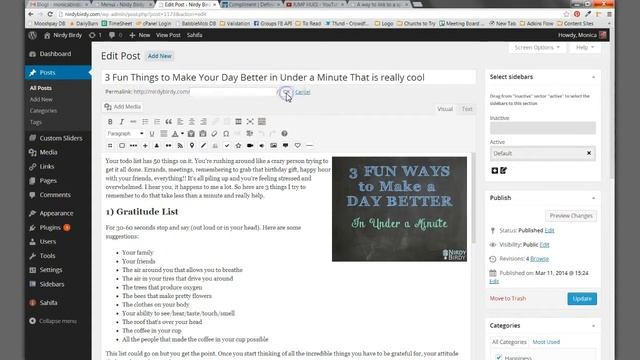
Task: Go to the Media library menu
Action: 48,152
